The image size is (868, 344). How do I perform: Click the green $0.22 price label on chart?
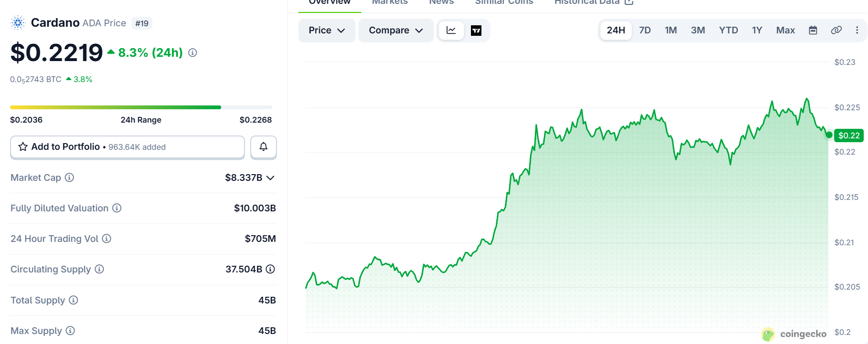pyautogui.click(x=849, y=136)
